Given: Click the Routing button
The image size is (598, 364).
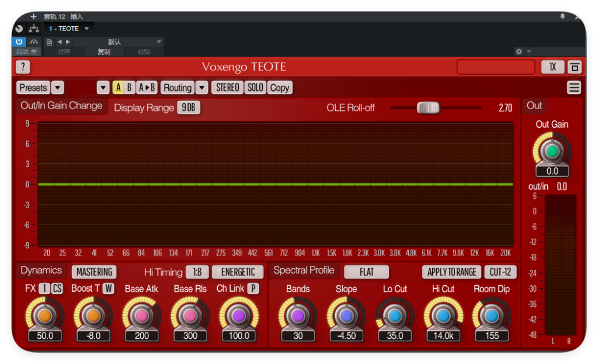Looking at the screenshot, I should 178,87.
